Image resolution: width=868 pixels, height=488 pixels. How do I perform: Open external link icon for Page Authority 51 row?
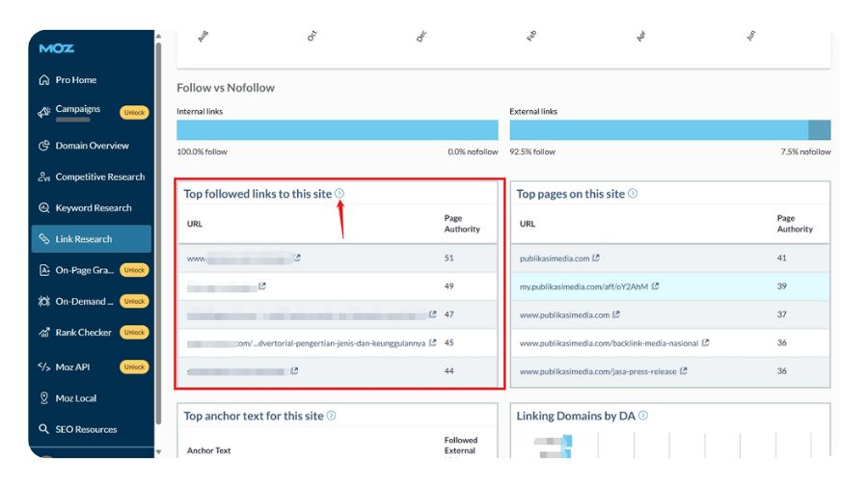(x=297, y=258)
